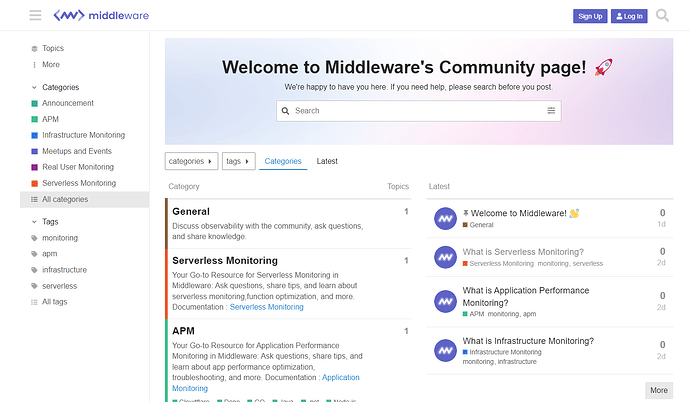This screenshot has height=402, width=690.
Task: Open the General category heading
Action: 191,212
